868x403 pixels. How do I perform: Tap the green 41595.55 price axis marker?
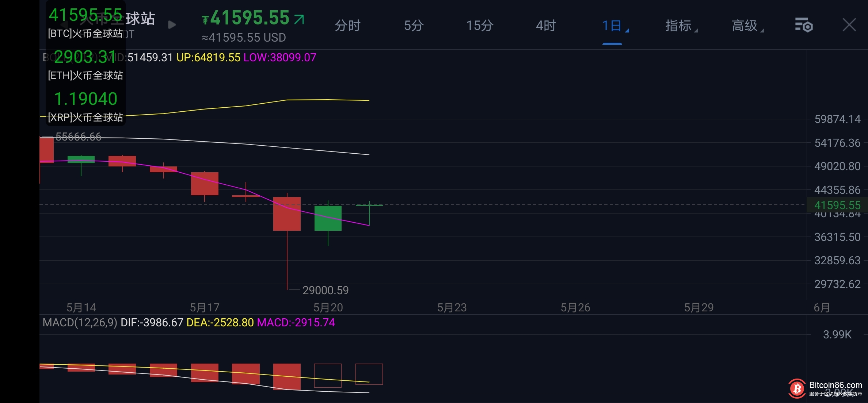837,205
